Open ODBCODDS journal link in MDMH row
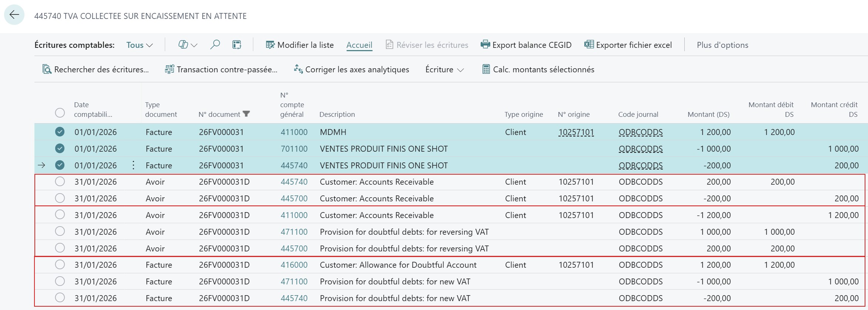Viewport: 868px width, 310px height. tap(641, 132)
